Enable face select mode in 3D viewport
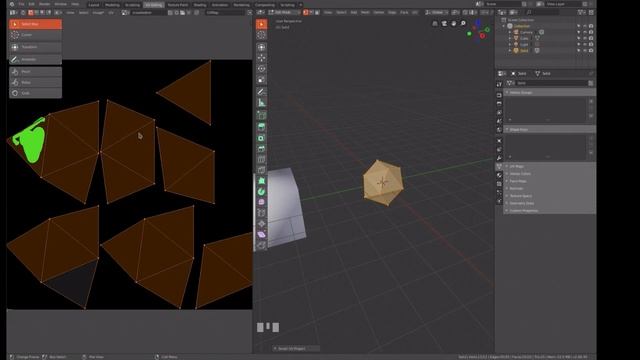The width and height of the screenshot is (640, 360). (317, 13)
